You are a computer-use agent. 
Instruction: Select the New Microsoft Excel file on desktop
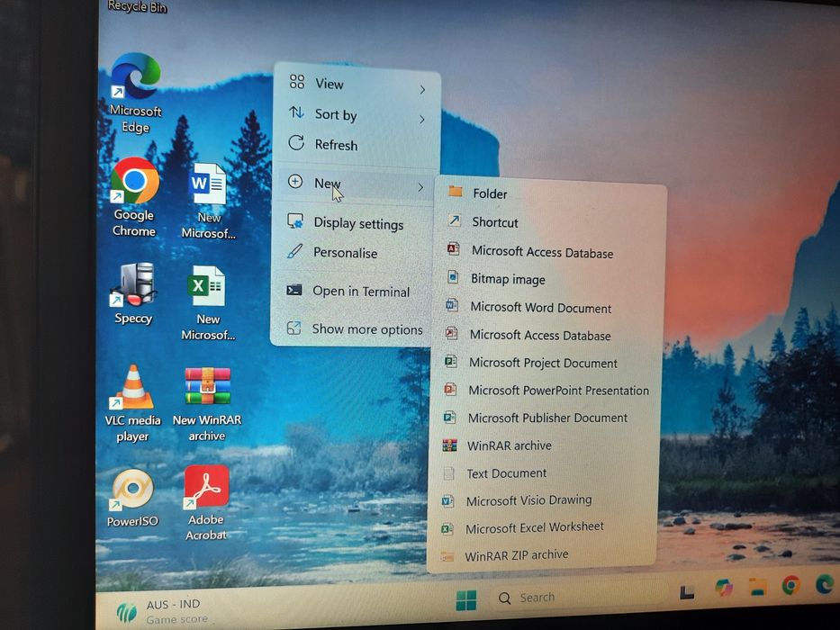tap(208, 302)
